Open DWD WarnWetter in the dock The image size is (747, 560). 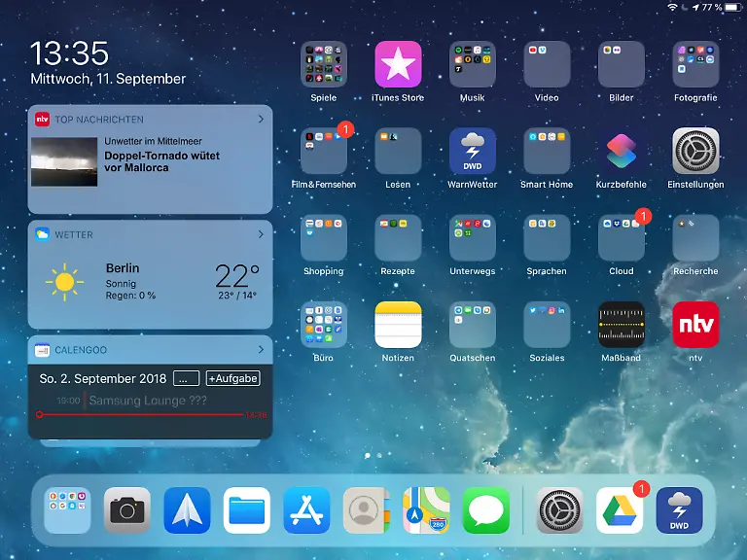tap(679, 510)
